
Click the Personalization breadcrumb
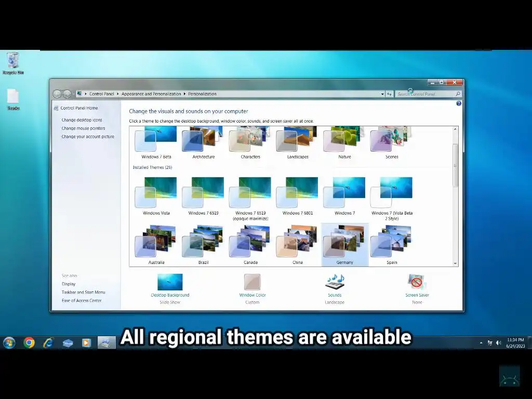coord(202,94)
